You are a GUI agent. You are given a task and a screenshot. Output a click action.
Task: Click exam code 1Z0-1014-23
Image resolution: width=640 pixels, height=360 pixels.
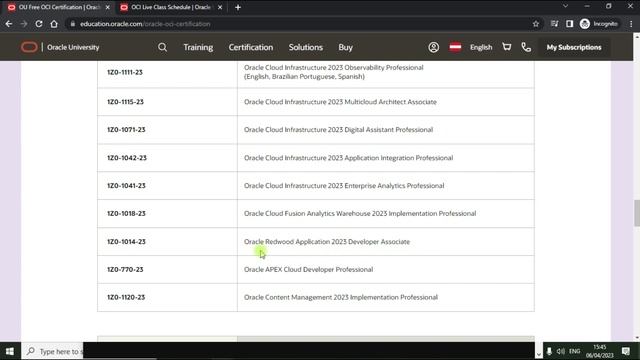click(126, 242)
